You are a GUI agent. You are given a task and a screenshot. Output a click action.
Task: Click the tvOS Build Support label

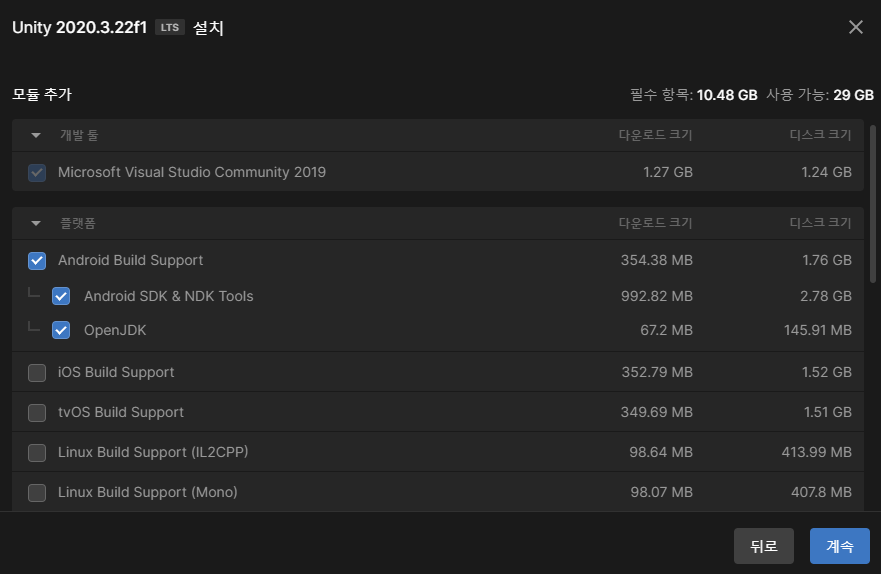121,412
